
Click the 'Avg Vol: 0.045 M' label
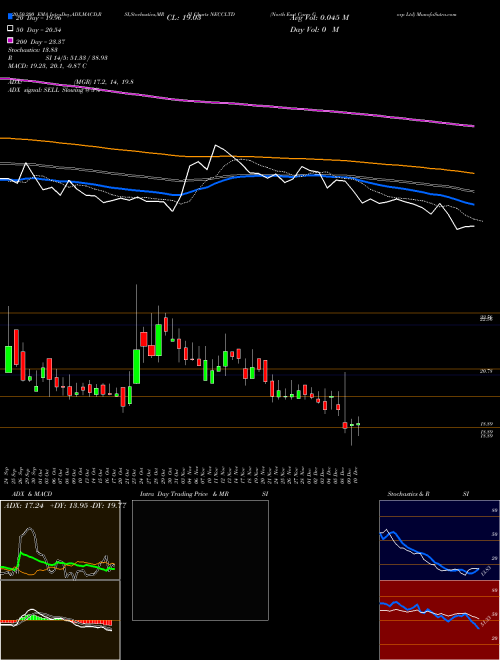[x=319, y=18]
